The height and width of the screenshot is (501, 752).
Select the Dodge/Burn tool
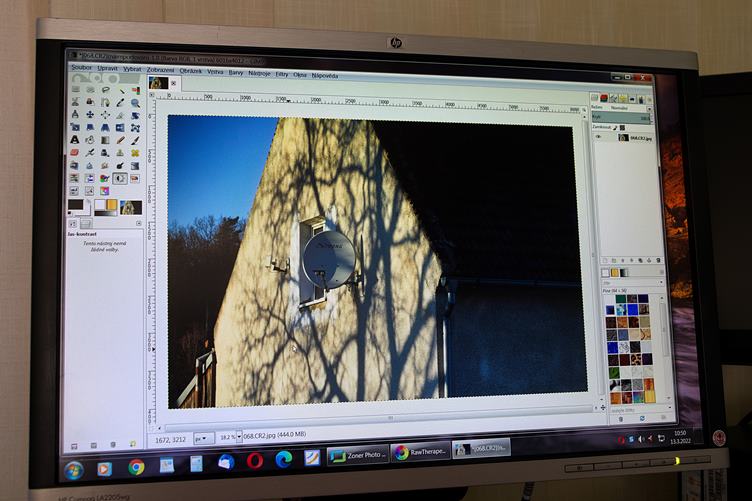coord(120,166)
